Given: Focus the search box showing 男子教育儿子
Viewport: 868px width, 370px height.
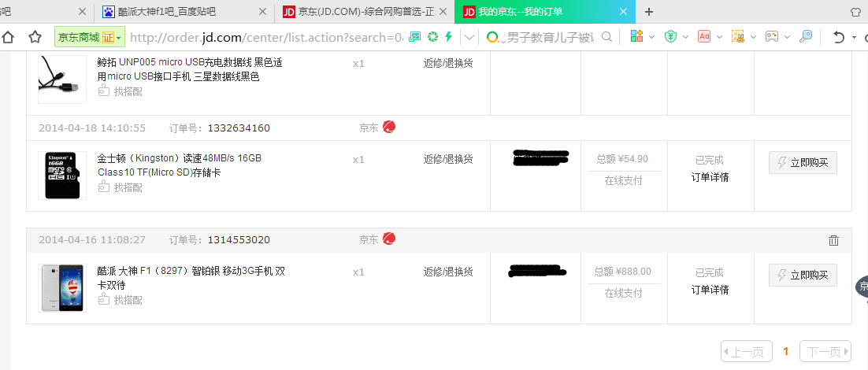Looking at the screenshot, I should click(x=551, y=38).
